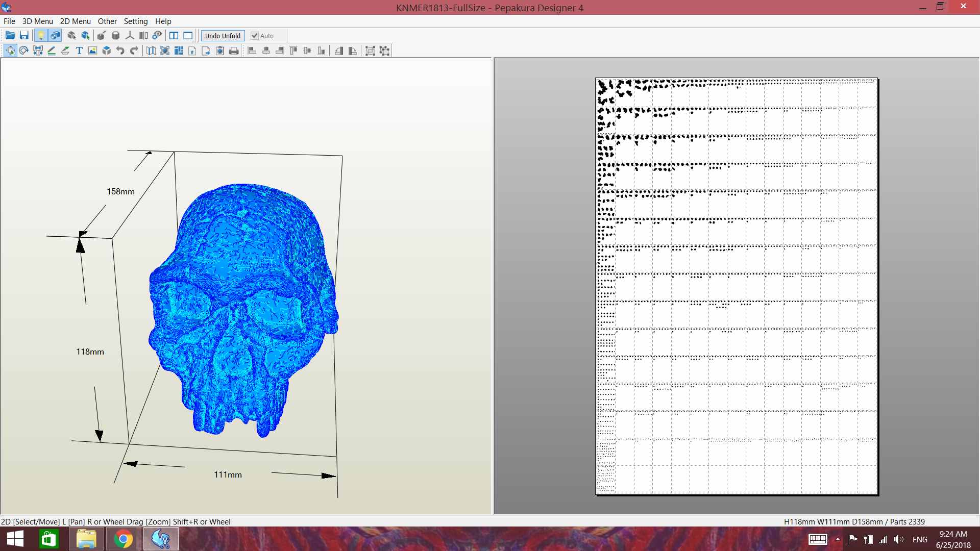Click the 111mm width dimension label
The image size is (980, 551).
[228, 475]
